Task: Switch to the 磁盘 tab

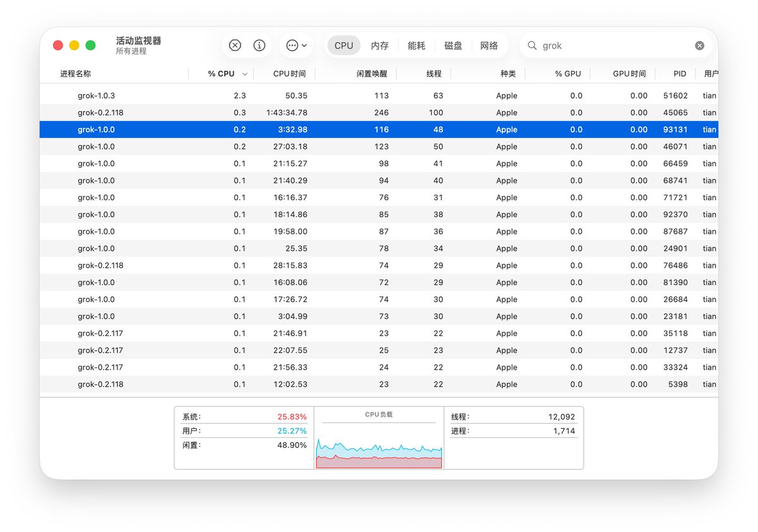Action: coord(453,45)
